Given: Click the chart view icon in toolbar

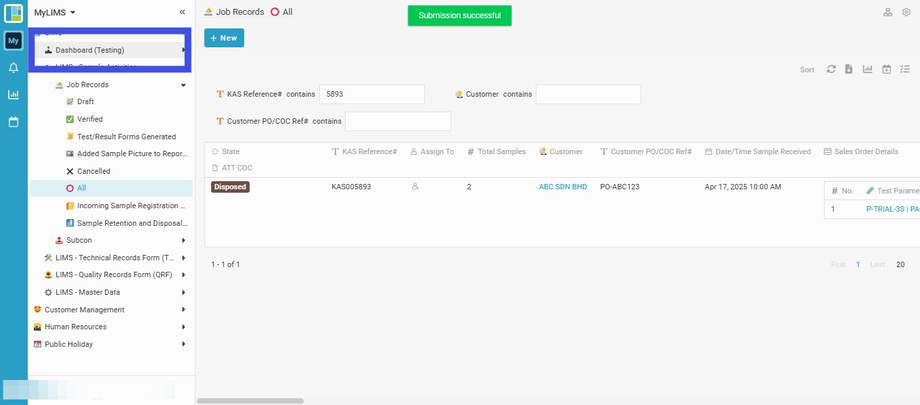Looking at the screenshot, I should click(x=867, y=69).
